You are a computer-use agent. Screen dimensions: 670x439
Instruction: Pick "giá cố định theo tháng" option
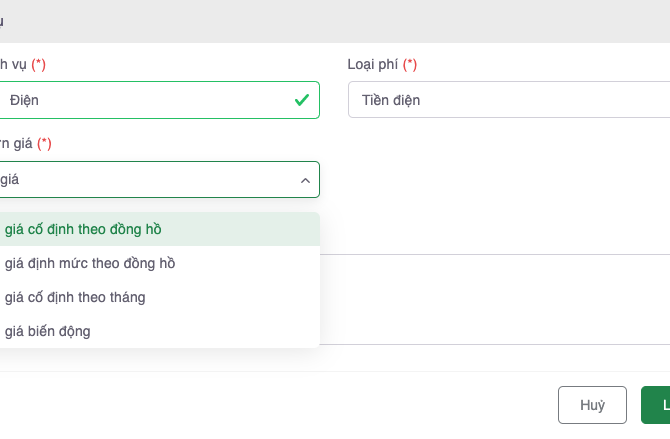coord(75,297)
